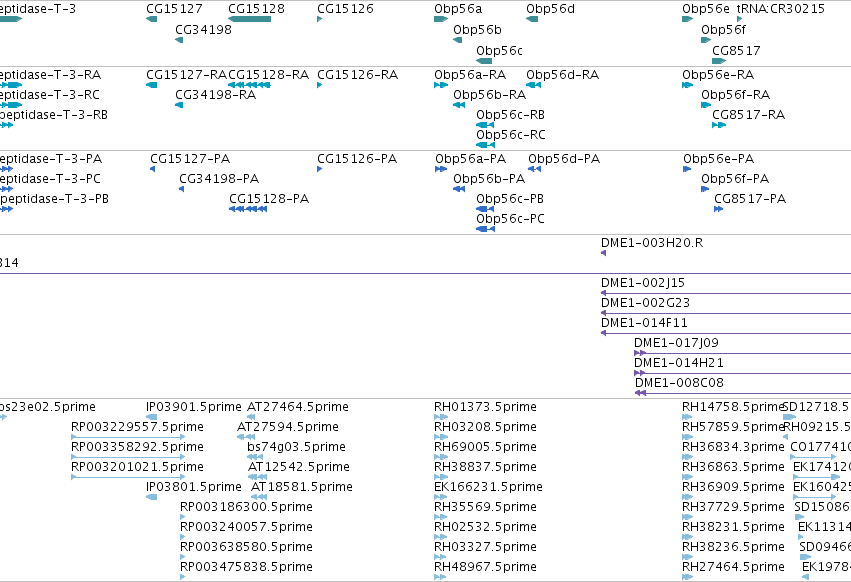Select the Obp56c-RB transcript label
The image size is (851, 582).
511,115
